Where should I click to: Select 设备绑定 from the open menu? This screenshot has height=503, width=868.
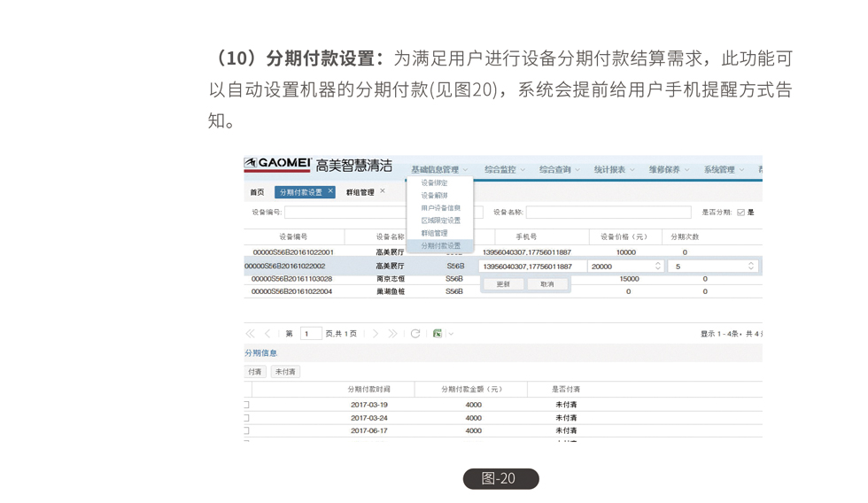tap(434, 183)
